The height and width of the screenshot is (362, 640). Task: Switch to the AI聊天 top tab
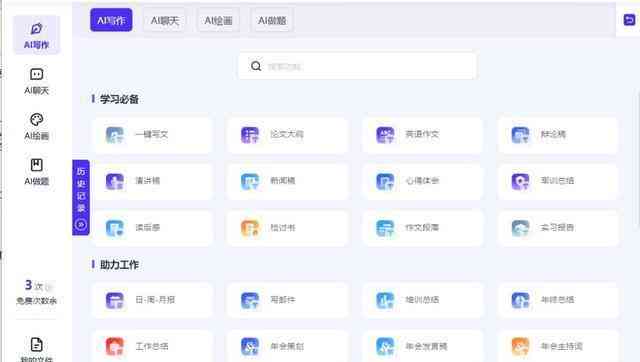[164, 20]
